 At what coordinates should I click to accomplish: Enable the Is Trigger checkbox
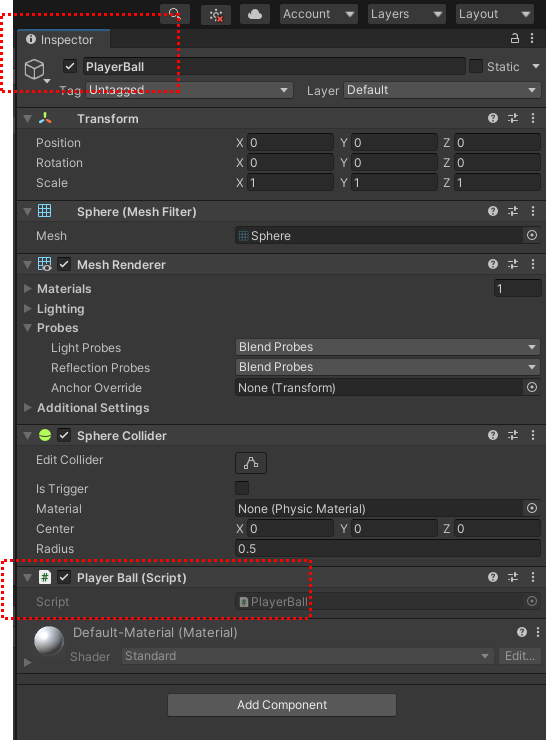click(242, 488)
